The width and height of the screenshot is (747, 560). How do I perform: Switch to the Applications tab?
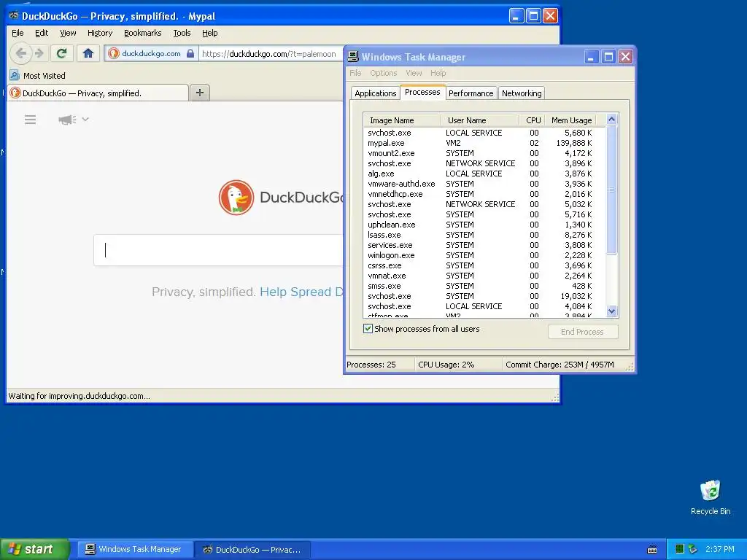(376, 93)
